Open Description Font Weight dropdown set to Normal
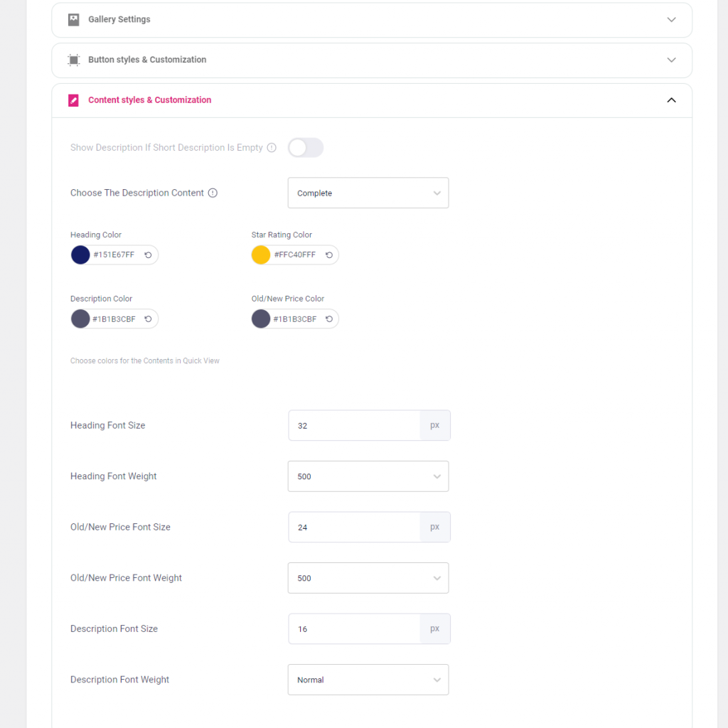This screenshot has width=728, height=728. (368, 680)
